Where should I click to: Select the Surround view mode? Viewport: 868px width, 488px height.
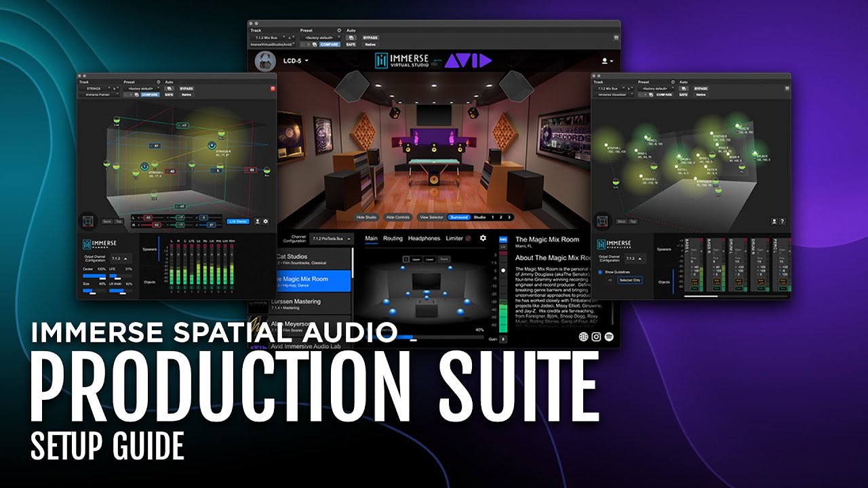pos(459,217)
